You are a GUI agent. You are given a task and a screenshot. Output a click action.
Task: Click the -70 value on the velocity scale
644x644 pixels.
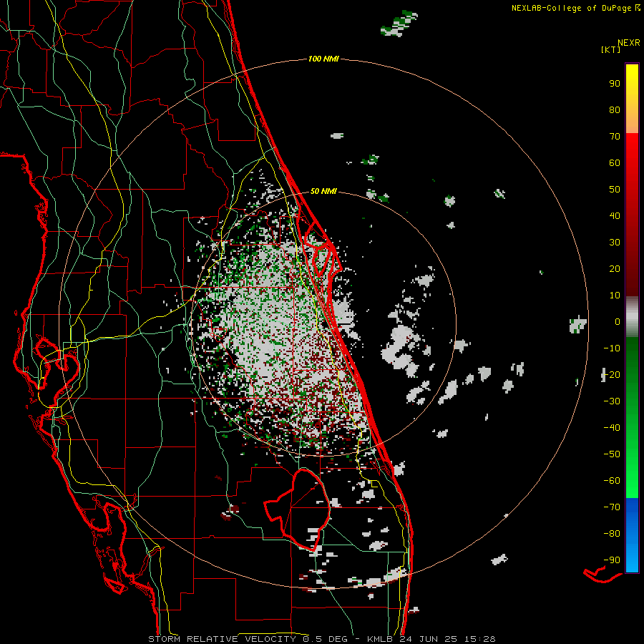click(x=612, y=507)
